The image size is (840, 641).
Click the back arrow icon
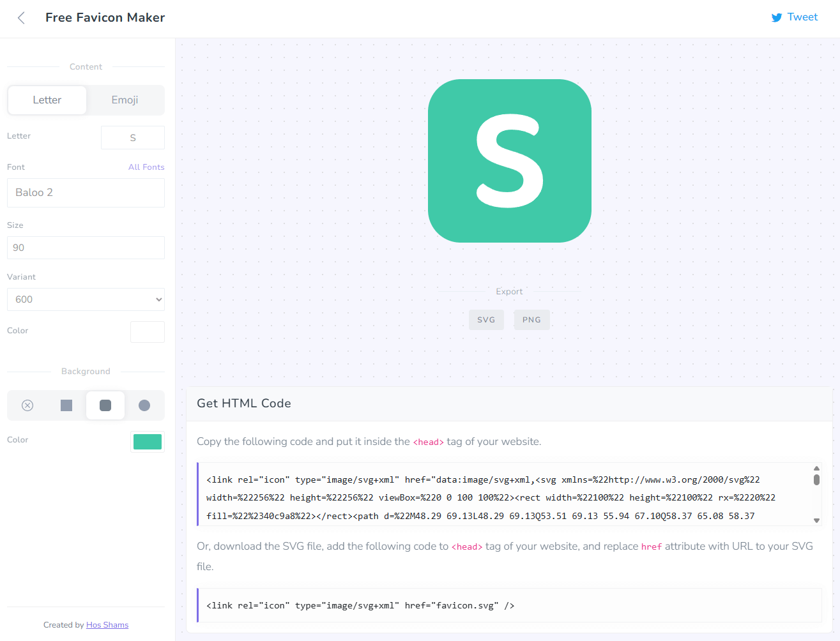tap(21, 18)
